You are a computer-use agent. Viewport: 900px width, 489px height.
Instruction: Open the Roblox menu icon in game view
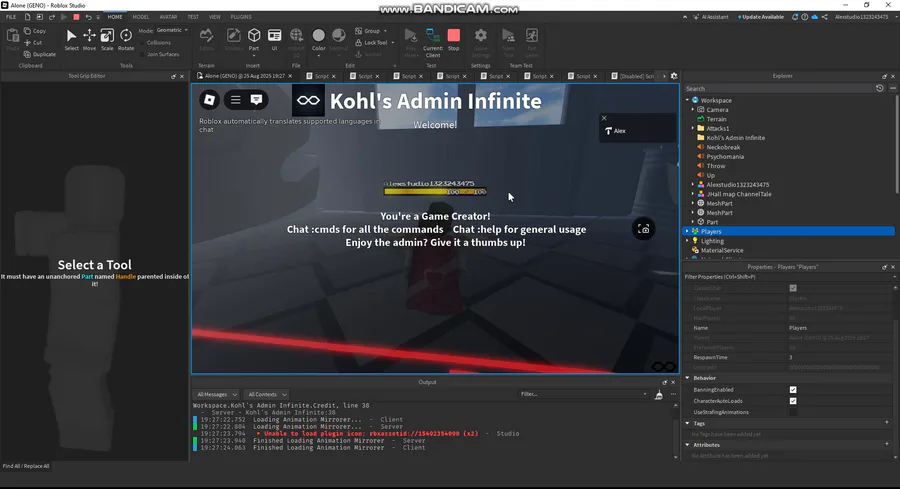pyautogui.click(x=210, y=100)
